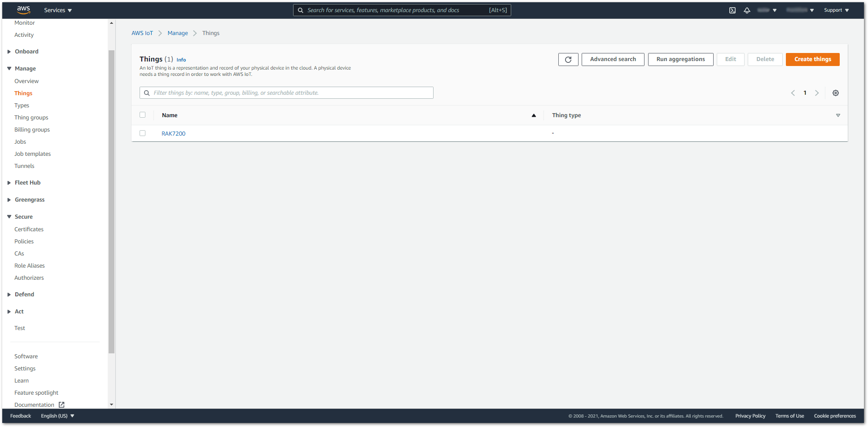Click the AWS logo to go home

(23, 9)
